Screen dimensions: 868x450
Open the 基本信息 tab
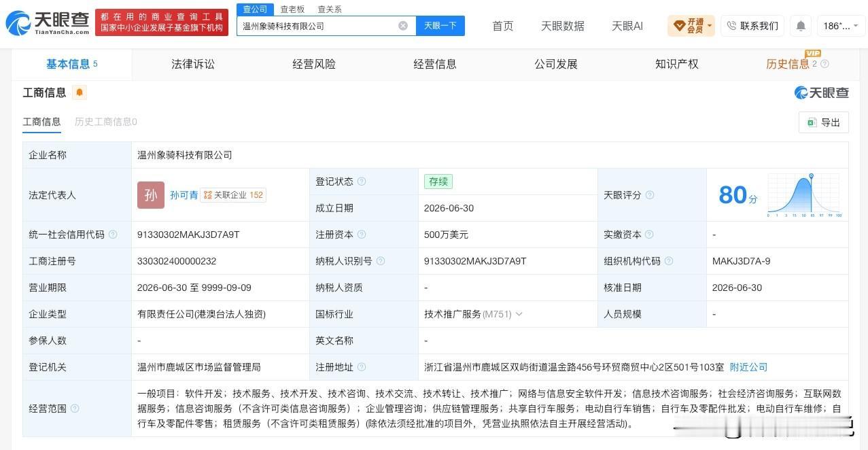(71, 64)
